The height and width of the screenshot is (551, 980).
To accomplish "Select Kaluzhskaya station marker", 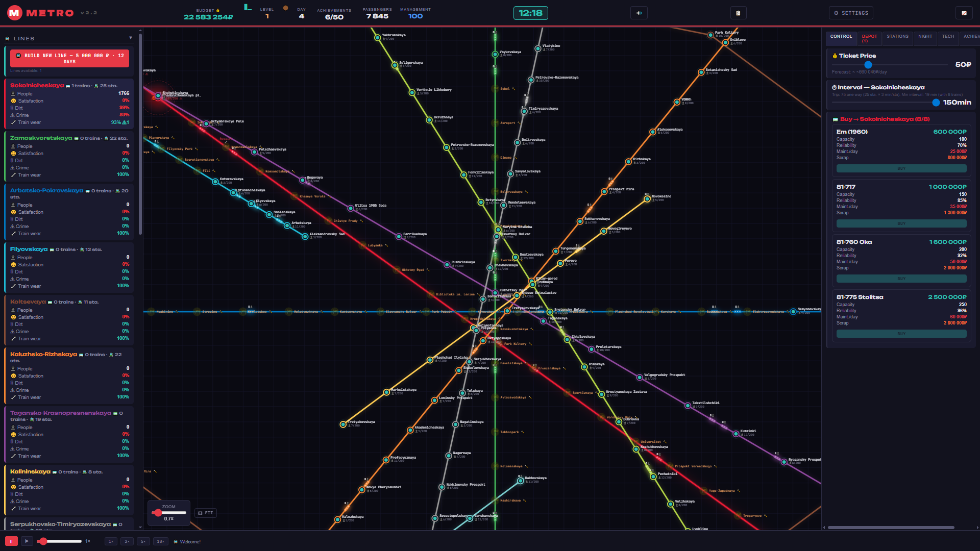I will [337, 519].
